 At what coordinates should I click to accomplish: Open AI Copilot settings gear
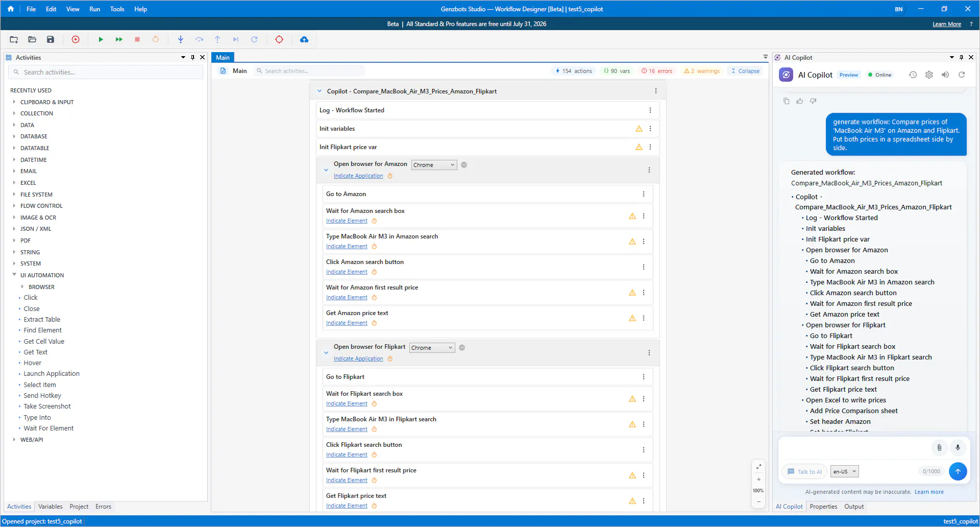(929, 75)
